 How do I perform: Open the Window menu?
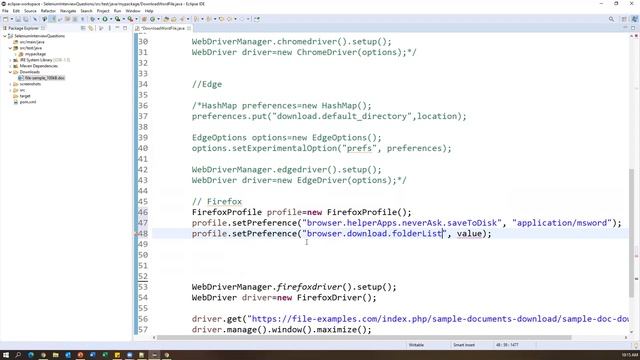coord(133,11)
